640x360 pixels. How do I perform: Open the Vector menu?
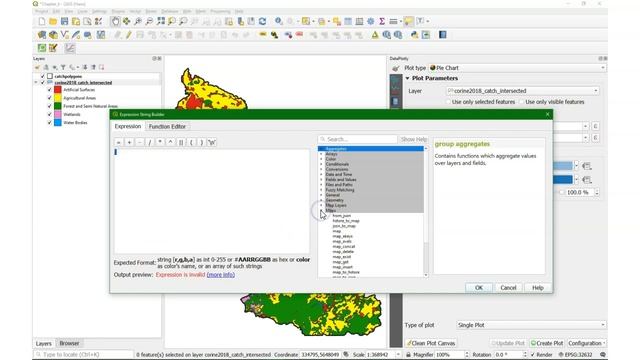tap(135, 11)
